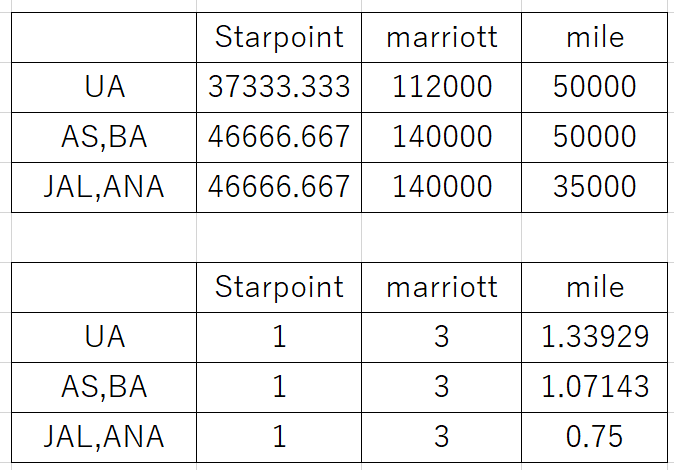Viewport: 674px width, 470px height.
Task: Select the cell containing 35000
Action: [594, 187]
